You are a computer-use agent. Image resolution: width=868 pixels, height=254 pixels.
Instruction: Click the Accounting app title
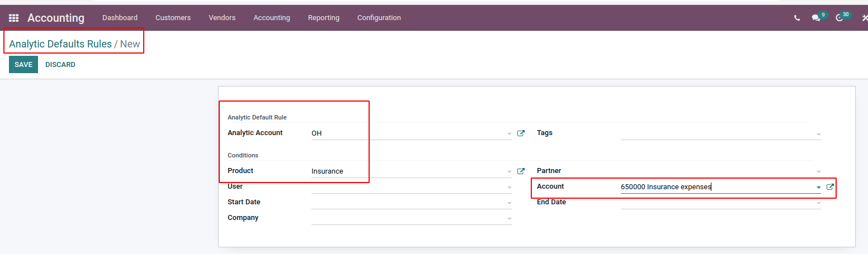coord(56,18)
